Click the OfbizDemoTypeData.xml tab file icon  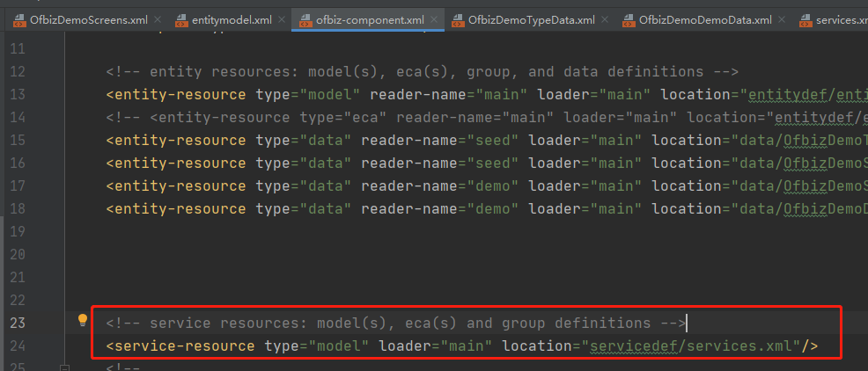point(457,19)
